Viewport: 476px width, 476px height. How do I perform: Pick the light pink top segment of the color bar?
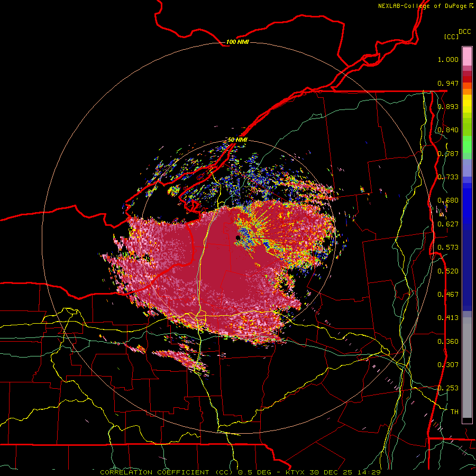pyautogui.click(x=467, y=57)
